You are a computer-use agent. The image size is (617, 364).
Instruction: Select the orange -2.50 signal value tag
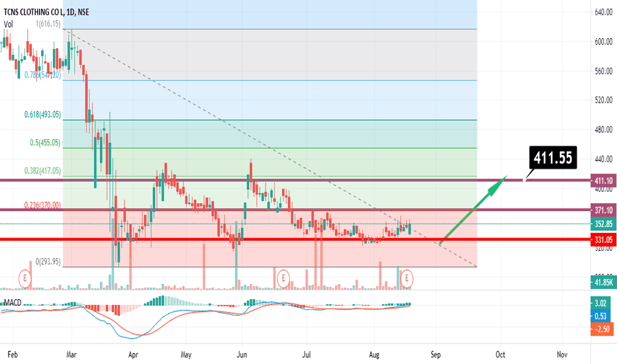[602, 329]
